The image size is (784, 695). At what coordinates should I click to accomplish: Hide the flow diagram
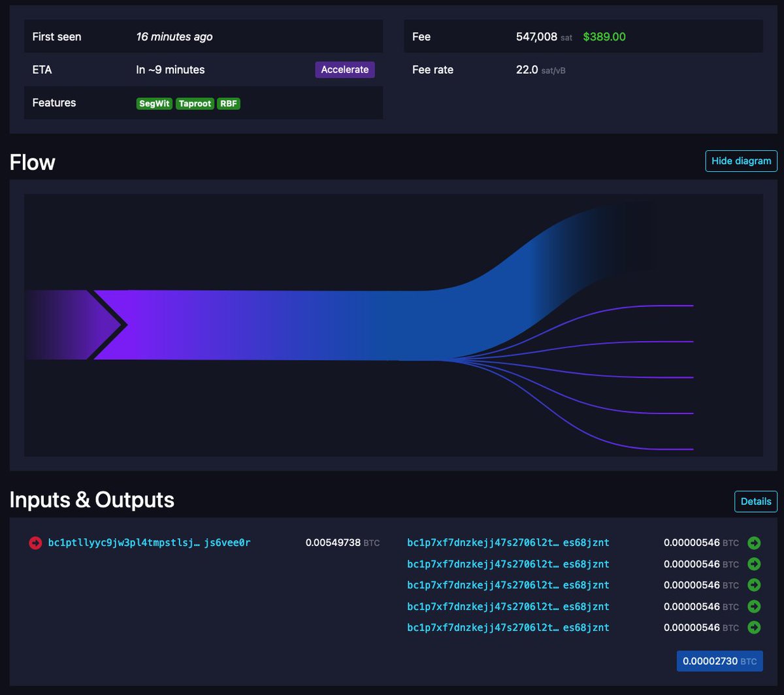tap(742, 161)
